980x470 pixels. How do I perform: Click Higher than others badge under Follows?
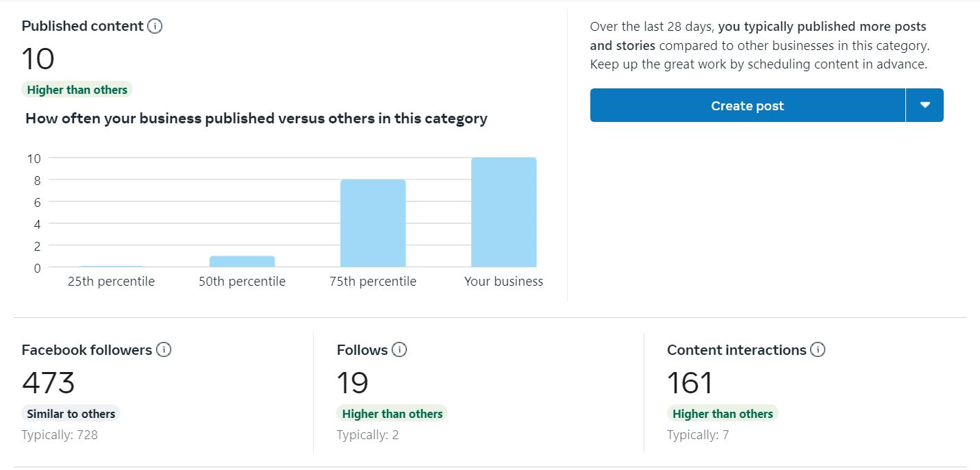coord(392,413)
